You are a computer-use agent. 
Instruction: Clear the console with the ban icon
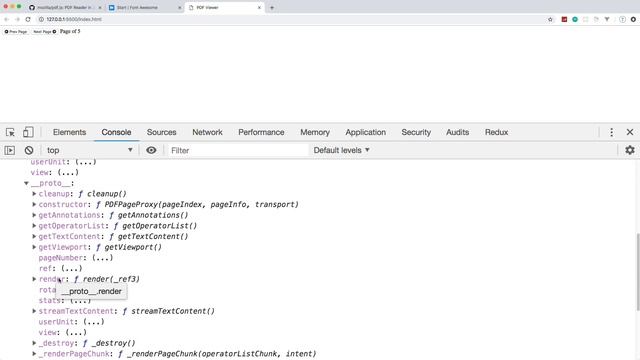click(x=29, y=150)
